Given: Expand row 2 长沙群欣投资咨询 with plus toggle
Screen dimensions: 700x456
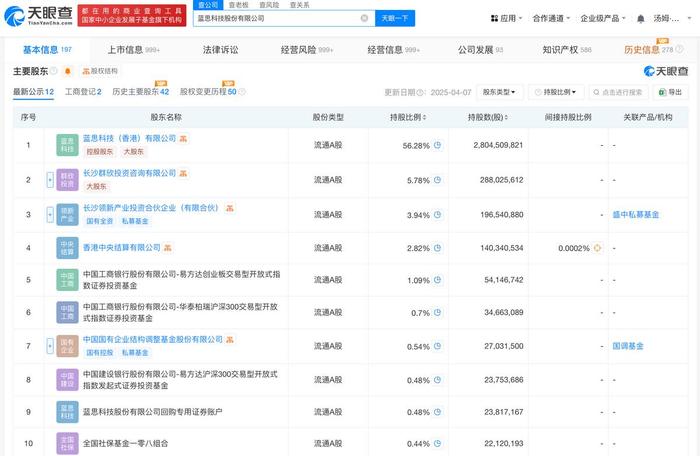Looking at the screenshot, I should point(49,180).
